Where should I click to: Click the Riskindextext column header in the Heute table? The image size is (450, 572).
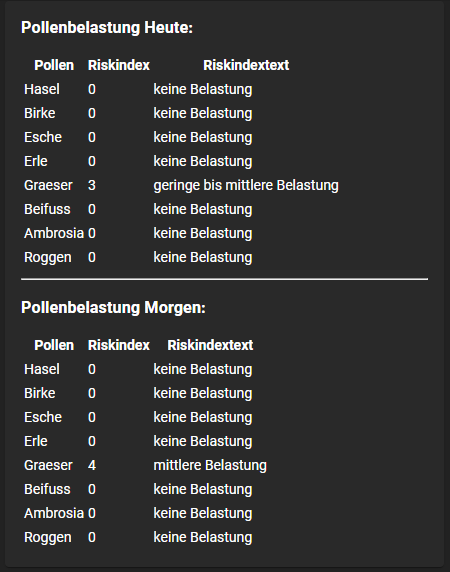click(246, 65)
